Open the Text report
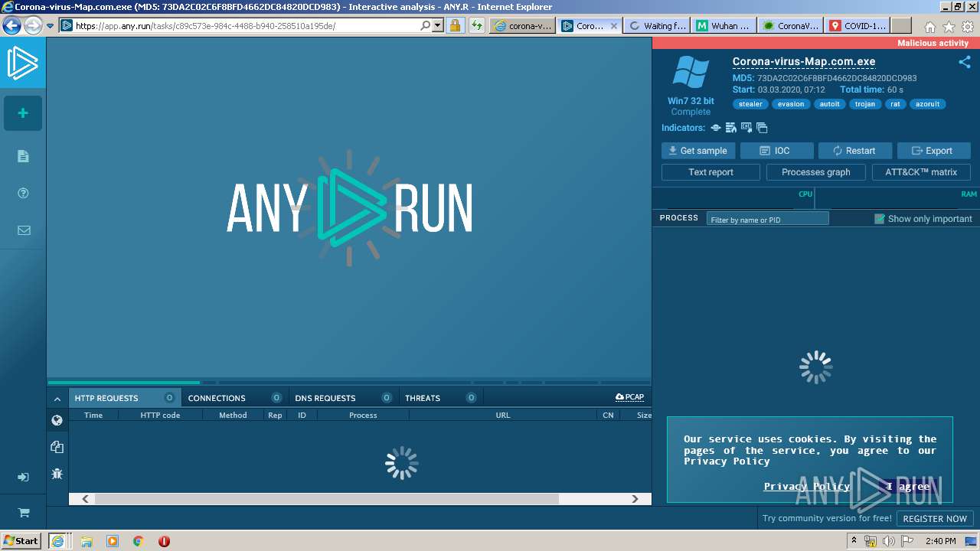The width and height of the screenshot is (980, 551). [710, 172]
